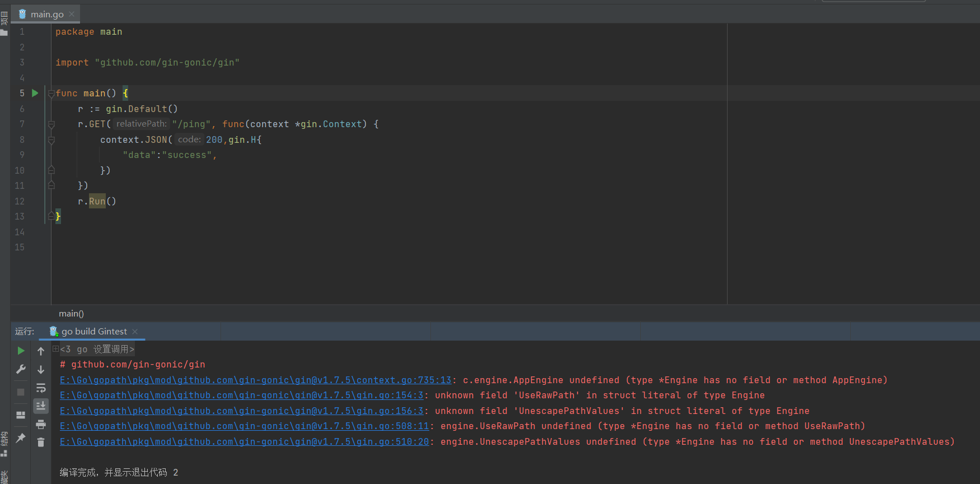This screenshot has width=980, height=484.
Task: Toggle scroll to end of console output
Action: click(41, 406)
